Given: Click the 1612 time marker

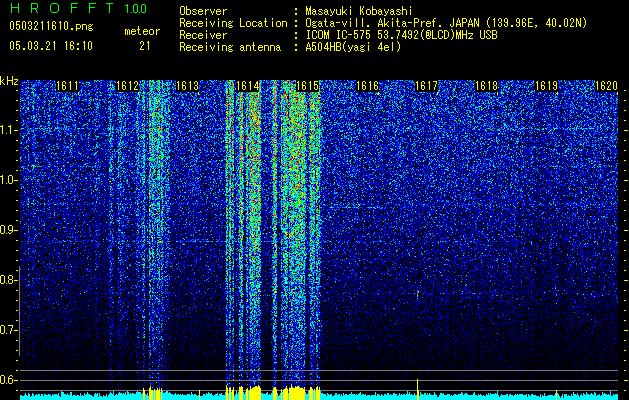Looking at the screenshot, I should pos(127,86).
